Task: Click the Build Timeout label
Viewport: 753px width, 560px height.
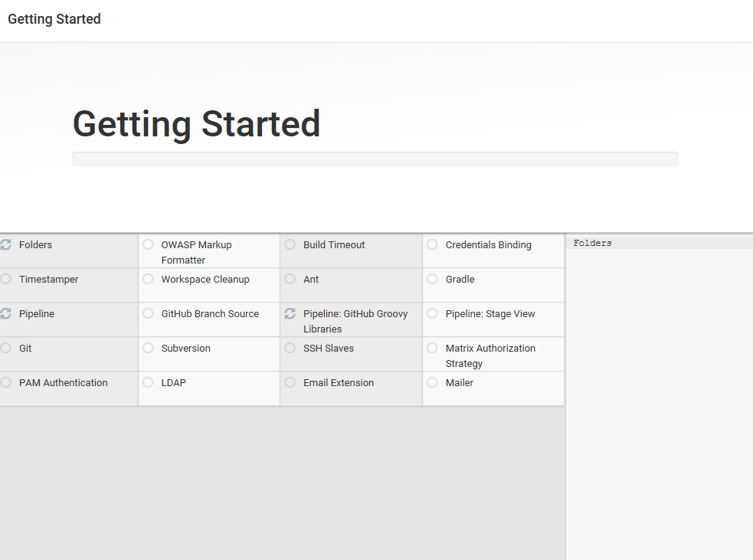Action: coord(334,245)
